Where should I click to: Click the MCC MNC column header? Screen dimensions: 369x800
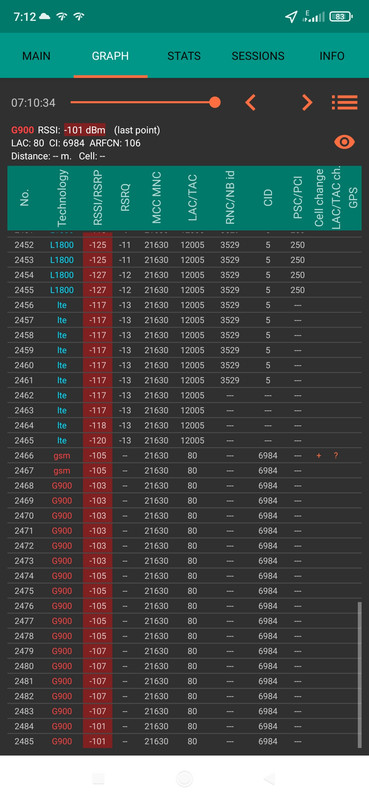click(156, 198)
